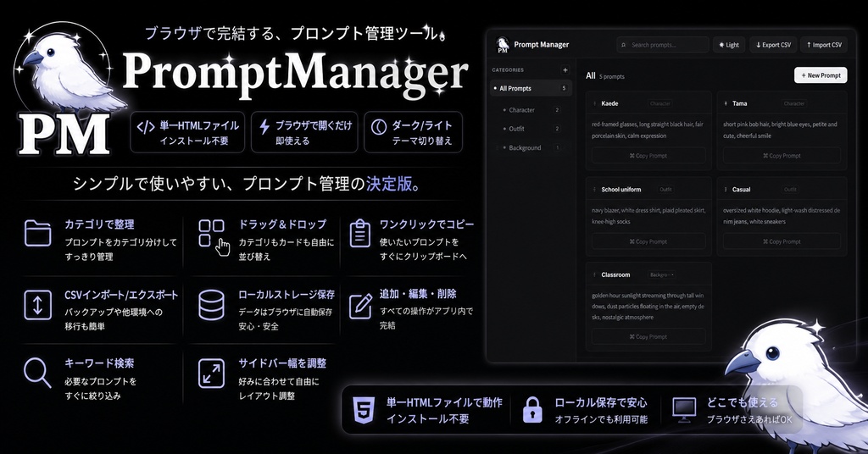The height and width of the screenshot is (454, 868).
Task: Click the highlighted 決定版 text
Action: click(389, 184)
